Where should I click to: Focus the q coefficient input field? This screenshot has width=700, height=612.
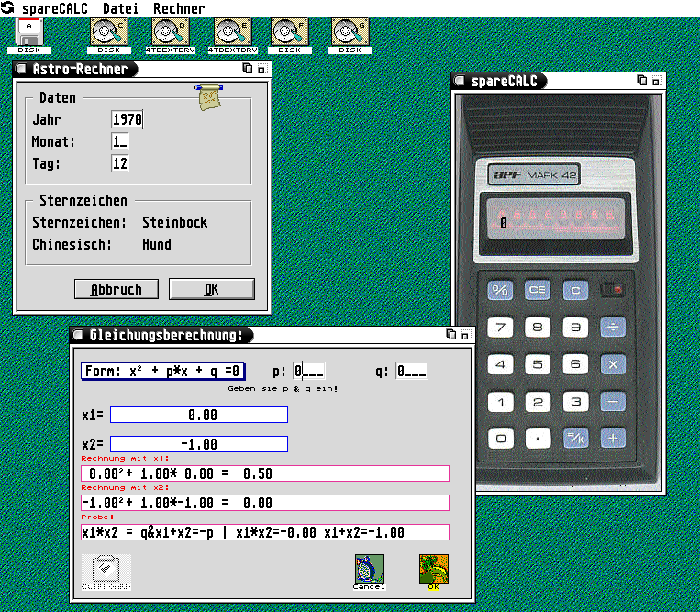[411, 371]
